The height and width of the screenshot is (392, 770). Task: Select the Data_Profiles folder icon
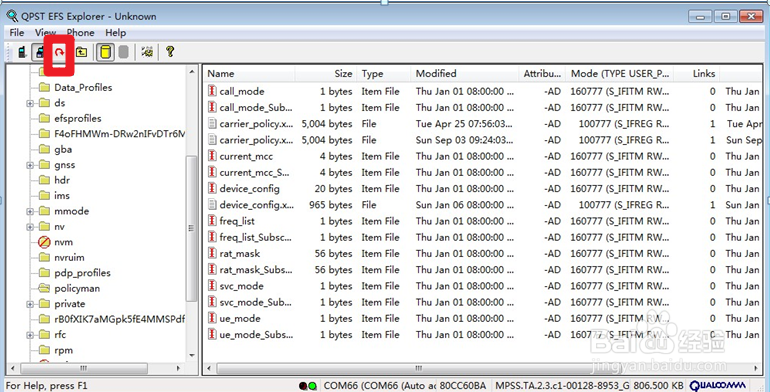point(44,87)
